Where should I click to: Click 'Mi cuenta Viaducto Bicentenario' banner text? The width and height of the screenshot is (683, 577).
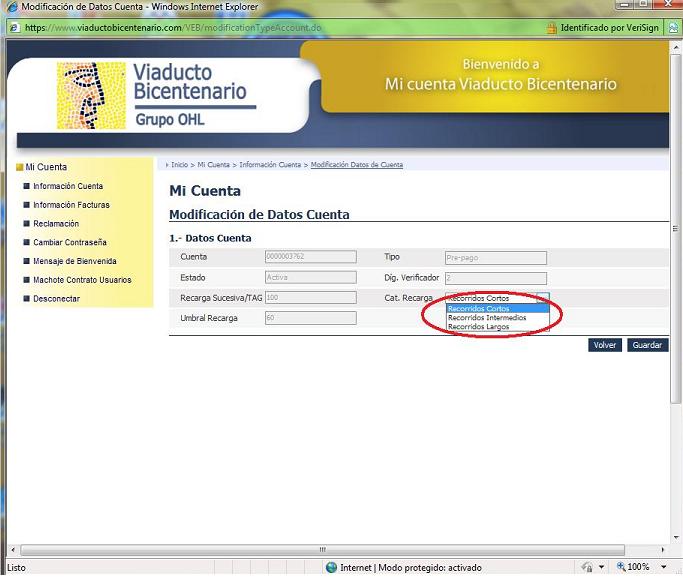point(500,84)
